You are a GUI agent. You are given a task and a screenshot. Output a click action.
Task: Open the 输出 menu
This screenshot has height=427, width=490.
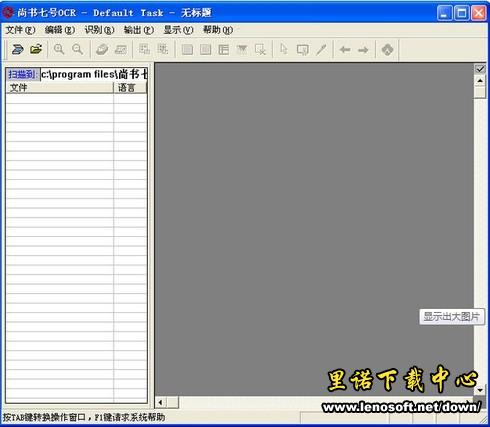tap(139, 30)
